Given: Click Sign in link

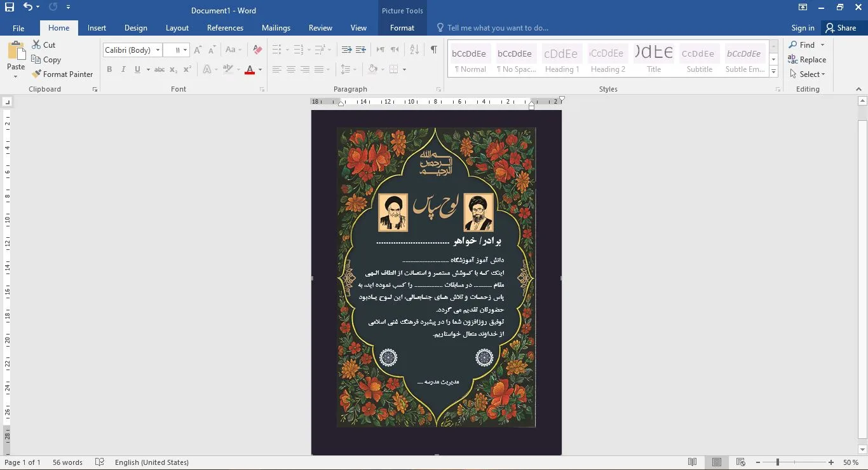Looking at the screenshot, I should tap(803, 28).
